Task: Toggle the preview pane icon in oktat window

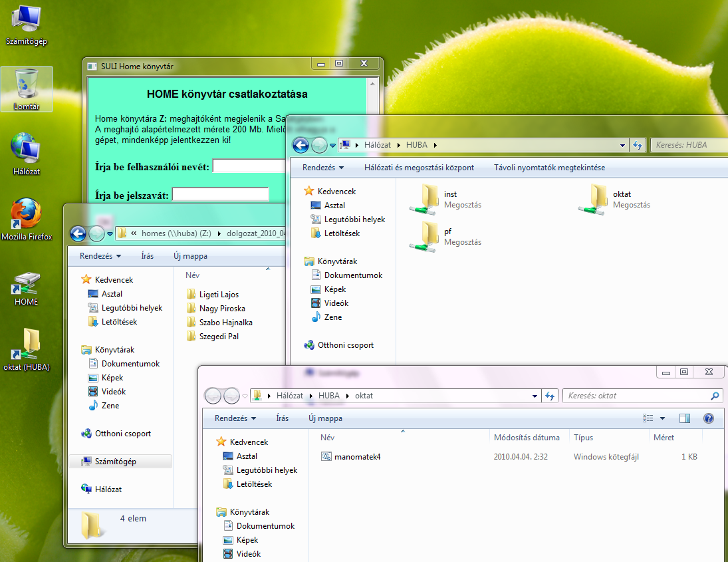Action: tap(685, 418)
